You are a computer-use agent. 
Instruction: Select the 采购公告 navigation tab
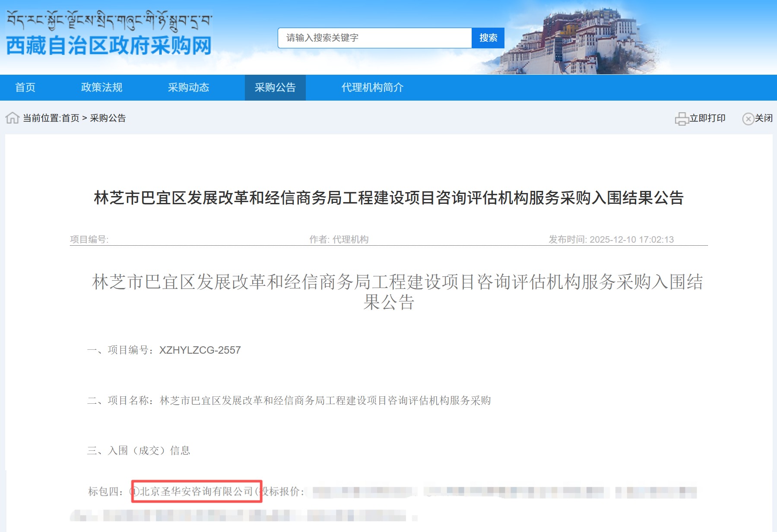coord(275,88)
